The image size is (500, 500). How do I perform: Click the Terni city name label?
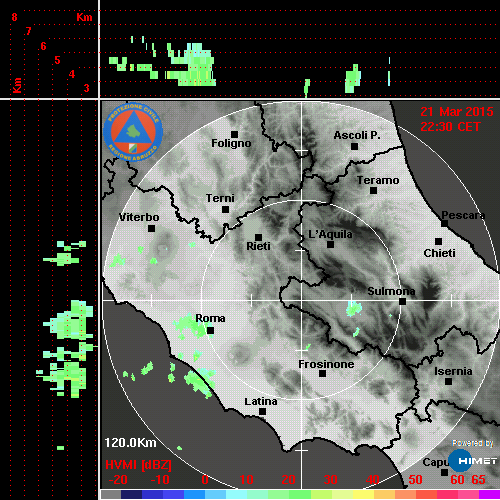click(x=220, y=198)
